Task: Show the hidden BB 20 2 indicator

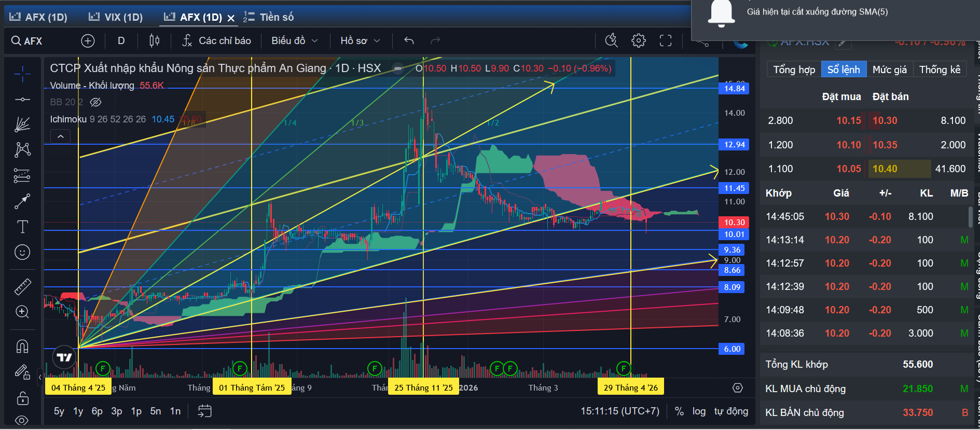Action: 95,102
